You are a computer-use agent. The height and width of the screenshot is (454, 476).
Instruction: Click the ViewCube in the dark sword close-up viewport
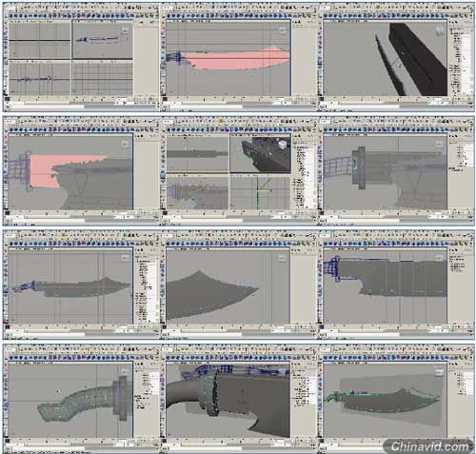(440, 30)
